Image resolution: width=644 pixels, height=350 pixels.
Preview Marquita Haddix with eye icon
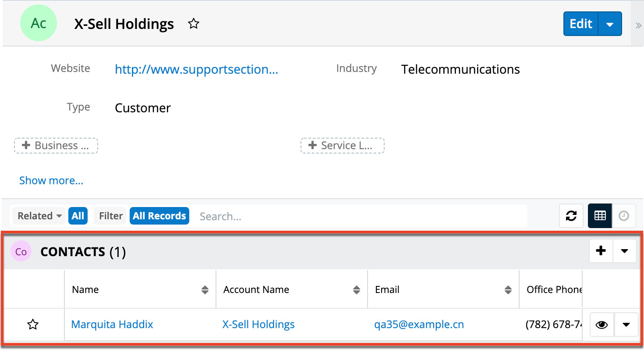pyautogui.click(x=602, y=325)
